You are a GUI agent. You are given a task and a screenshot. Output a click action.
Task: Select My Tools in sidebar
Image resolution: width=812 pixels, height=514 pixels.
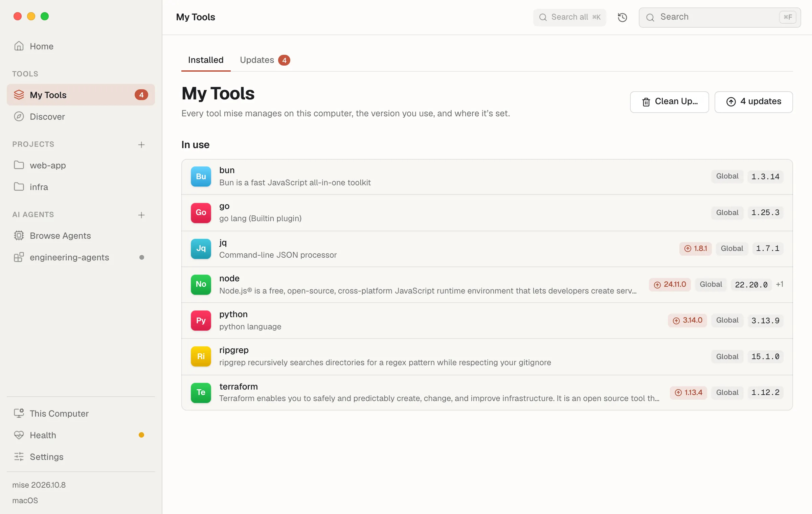point(81,95)
